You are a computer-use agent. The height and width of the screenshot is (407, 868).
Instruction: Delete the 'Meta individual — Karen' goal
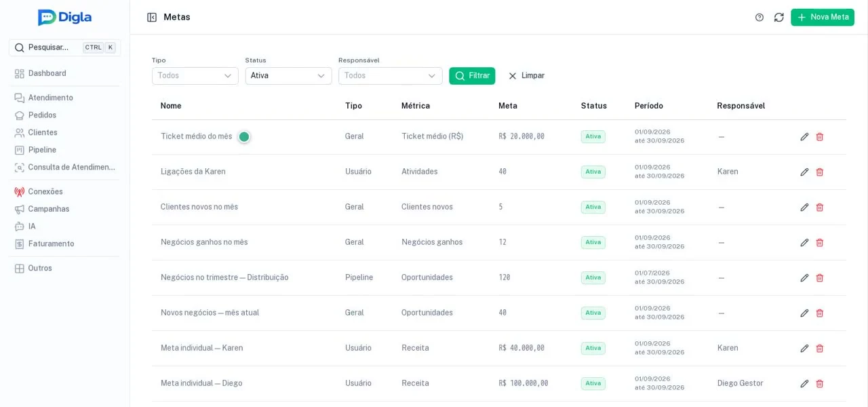click(819, 349)
